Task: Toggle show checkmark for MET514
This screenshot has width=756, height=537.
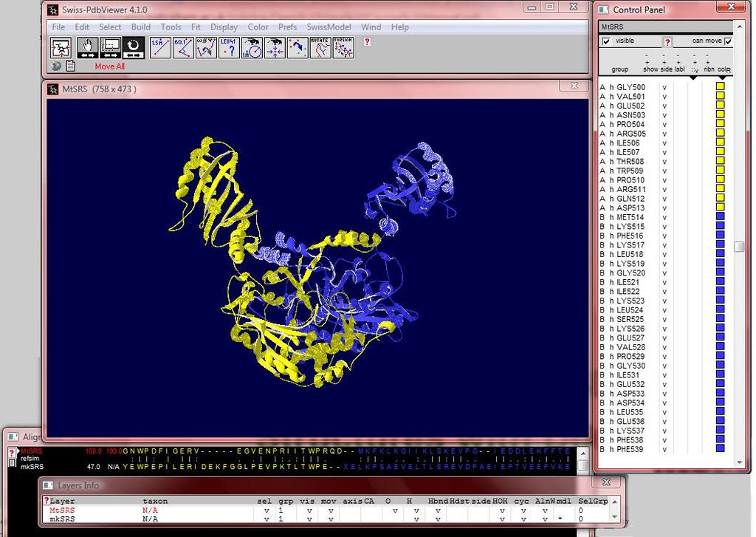Action: tap(664, 218)
